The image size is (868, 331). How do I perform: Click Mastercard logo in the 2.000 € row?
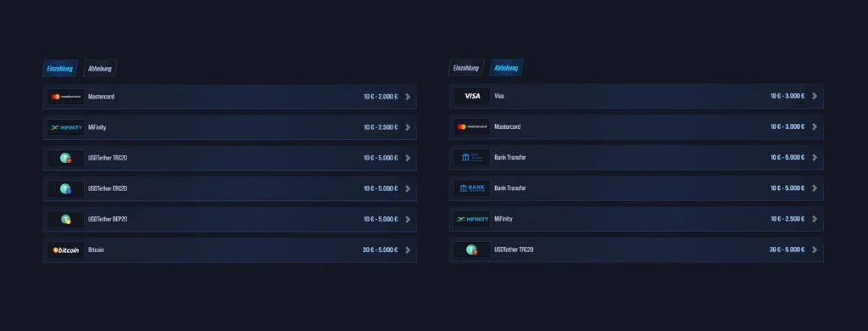[66, 97]
